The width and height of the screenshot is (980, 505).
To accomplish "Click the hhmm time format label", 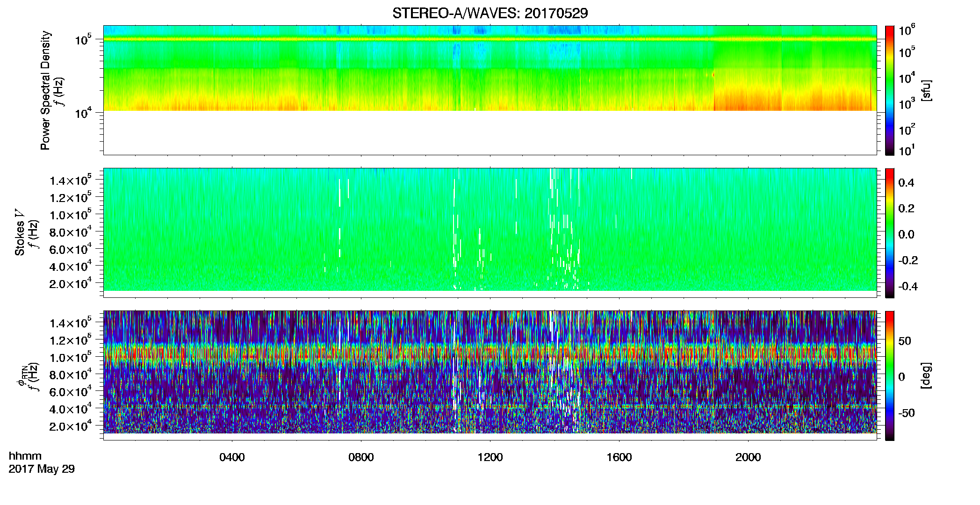I will [25, 456].
